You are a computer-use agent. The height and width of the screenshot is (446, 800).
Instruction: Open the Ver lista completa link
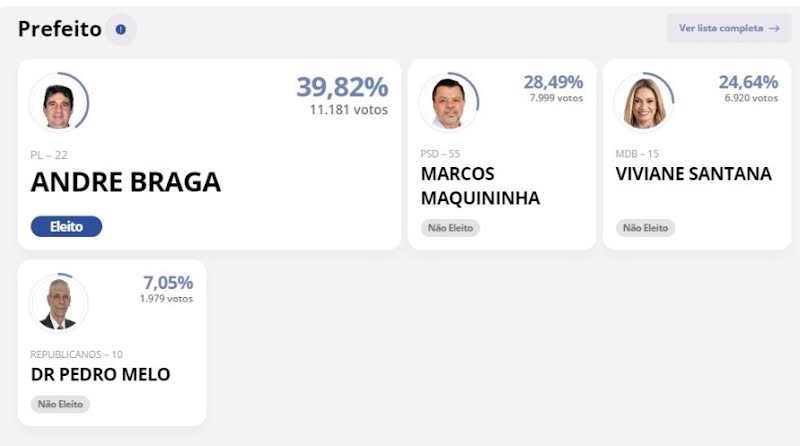tap(728, 28)
